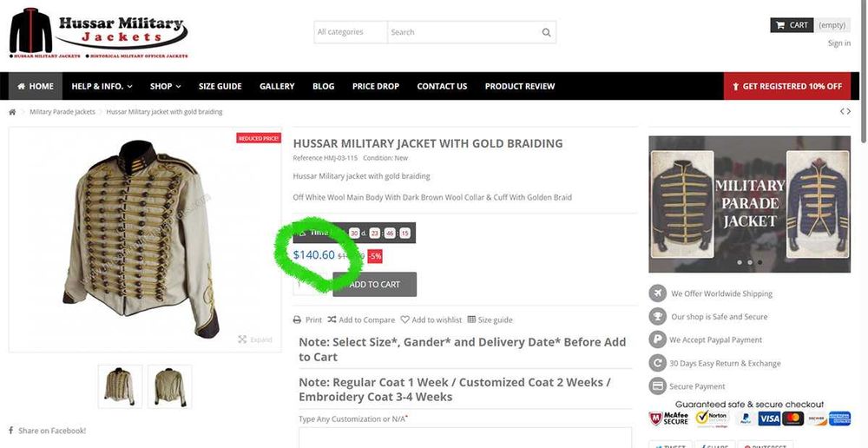This screenshot has width=868, height=448.
Task: Expand the SHOP menu
Action: click(166, 87)
